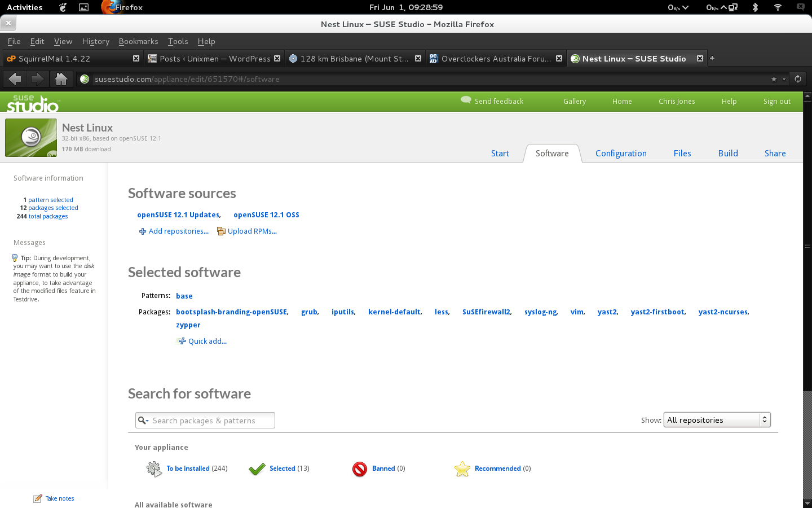Screen dimensions: 812x508
Task: Open the Show repositories dropdown
Action: click(x=717, y=420)
